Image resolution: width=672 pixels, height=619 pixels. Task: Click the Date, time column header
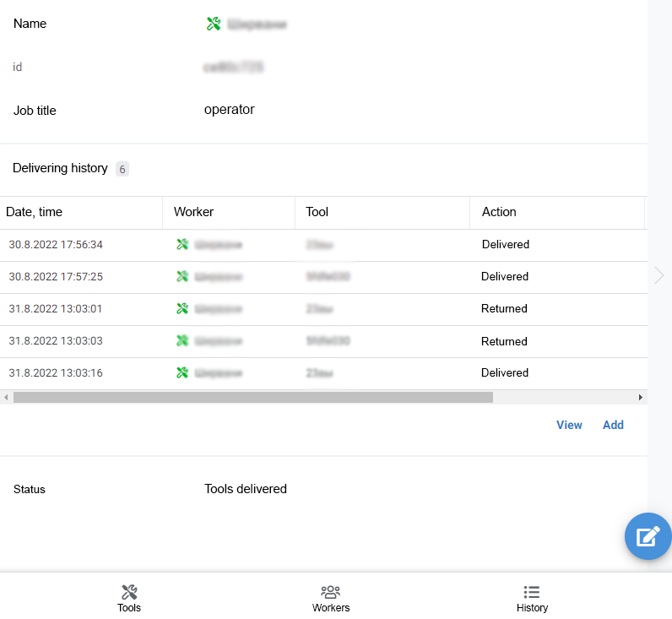tap(81, 212)
